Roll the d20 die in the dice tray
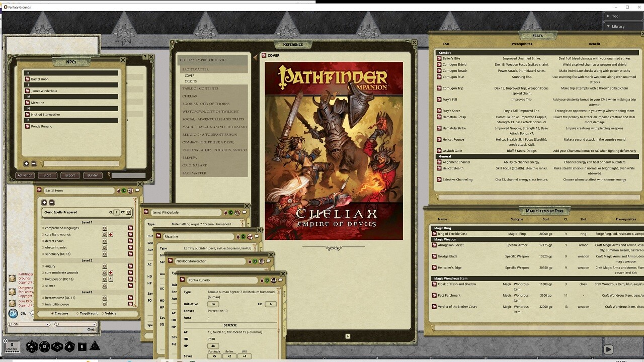 click(31, 347)
